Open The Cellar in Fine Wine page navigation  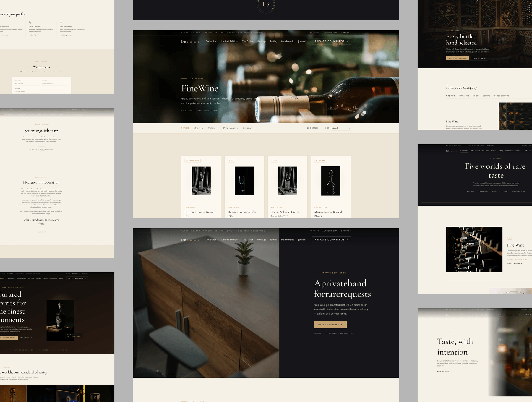(x=248, y=41)
